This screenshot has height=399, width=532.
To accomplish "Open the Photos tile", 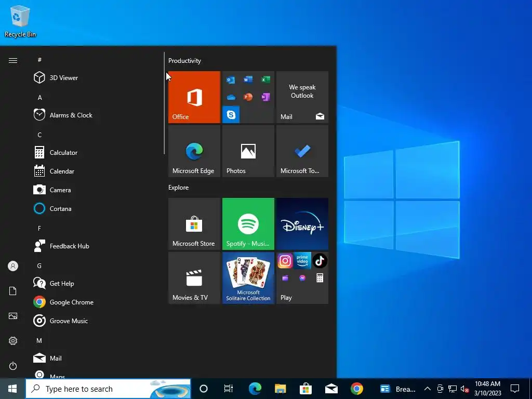I will pyautogui.click(x=248, y=151).
